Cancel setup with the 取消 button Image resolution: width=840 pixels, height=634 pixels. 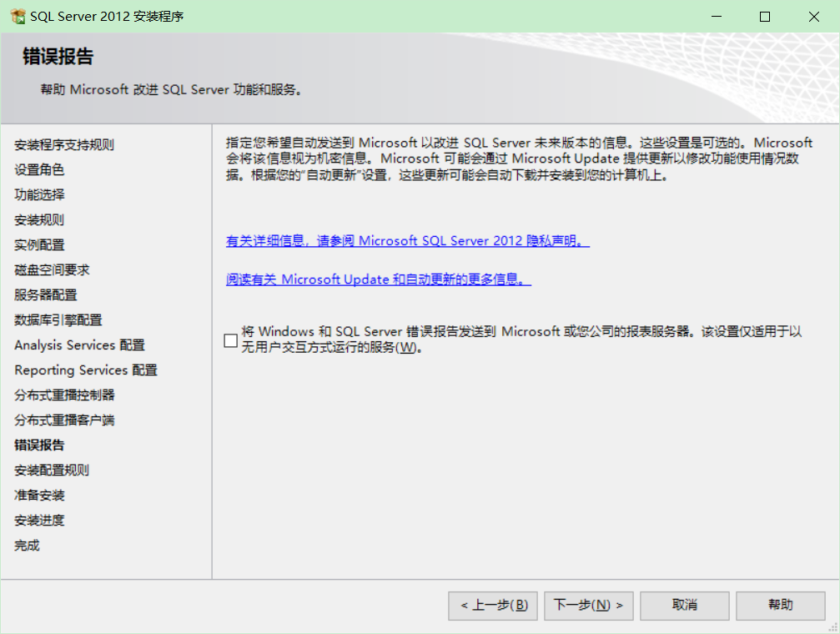coord(685,606)
